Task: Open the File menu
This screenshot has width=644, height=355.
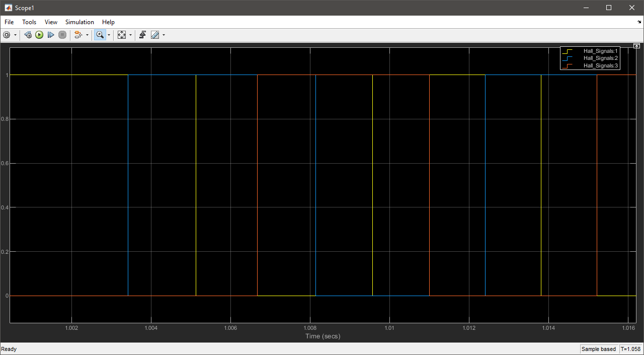Action: (x=9, y=22)
